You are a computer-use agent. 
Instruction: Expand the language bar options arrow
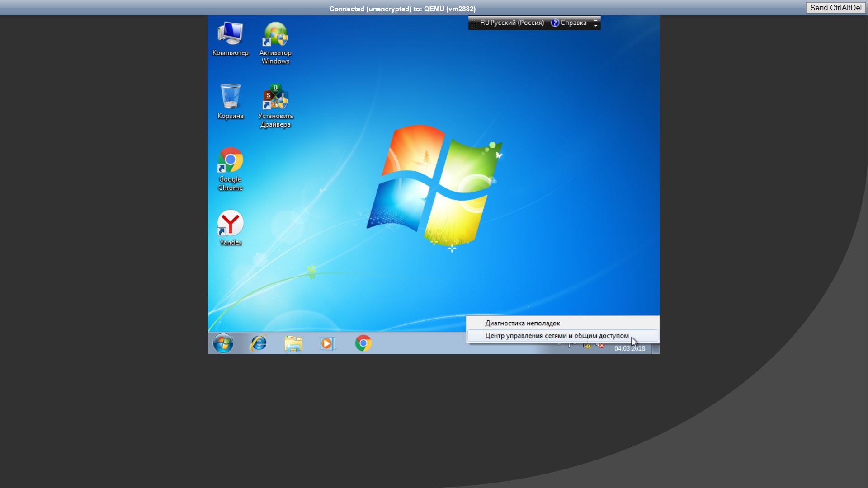coord(596,26)
